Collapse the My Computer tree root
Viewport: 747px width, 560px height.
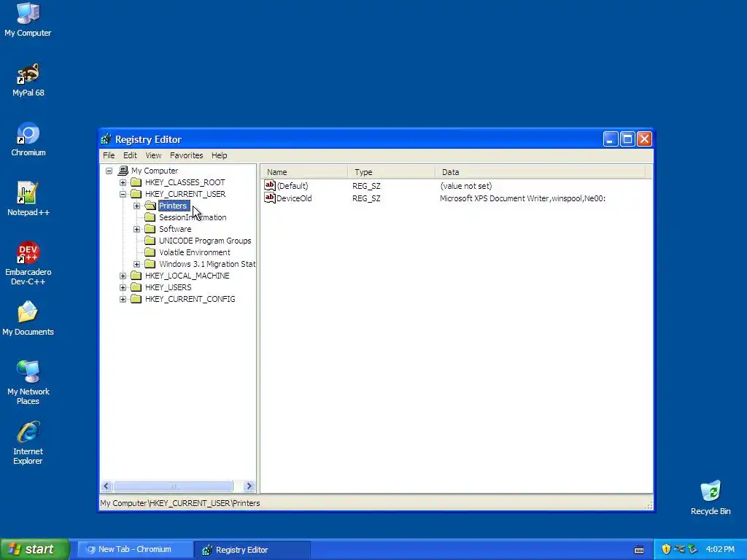coord(109,171)
